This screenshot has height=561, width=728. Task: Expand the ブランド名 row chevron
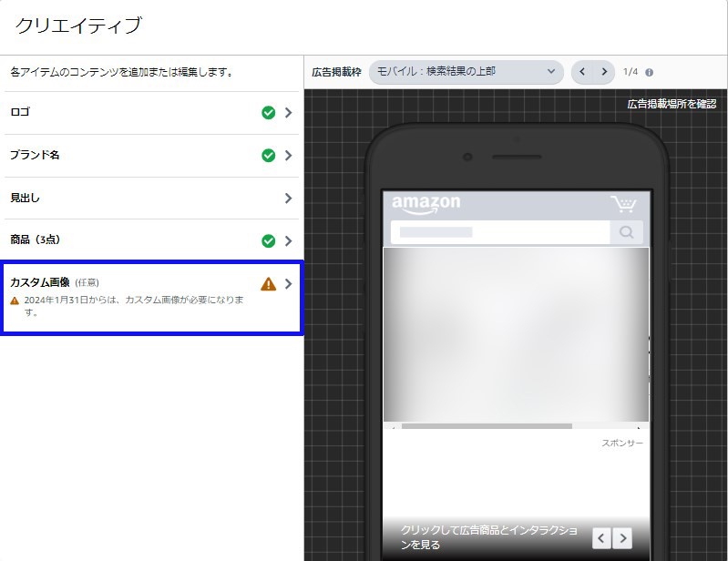(288, 156)
